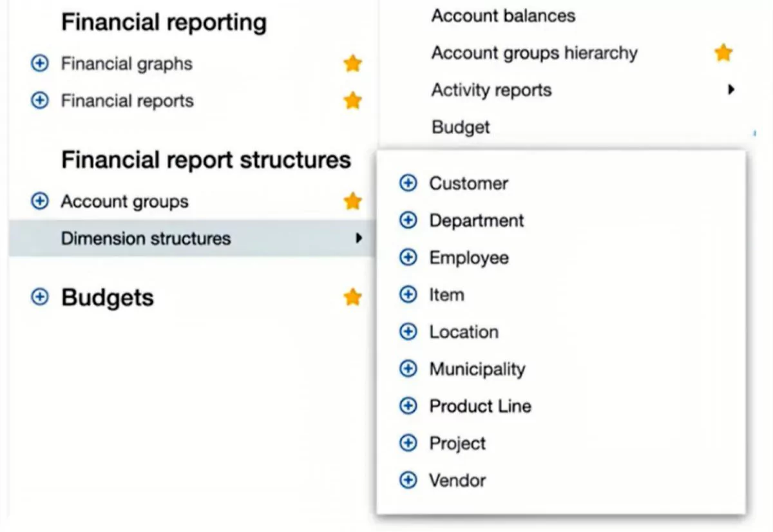Screen dimensions: 773x532
Task: Open the Location dimension structure link
Action: [x=464, y=332]
